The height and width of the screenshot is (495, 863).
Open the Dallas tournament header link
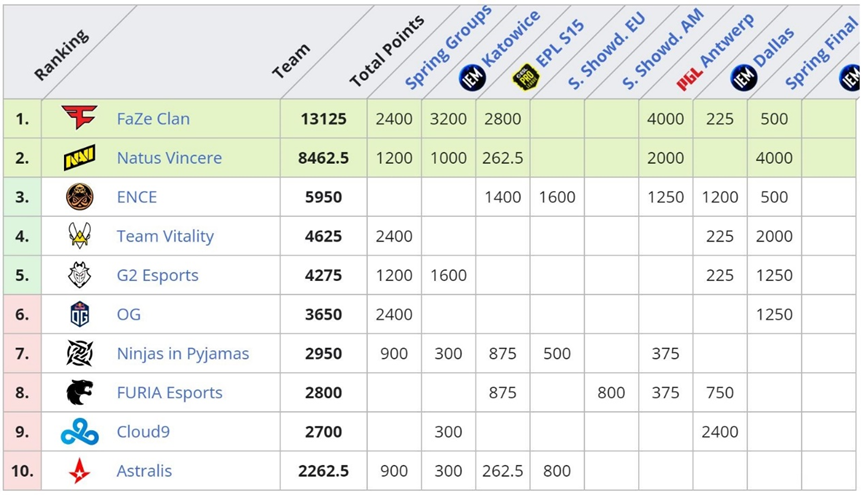point(774,47)
